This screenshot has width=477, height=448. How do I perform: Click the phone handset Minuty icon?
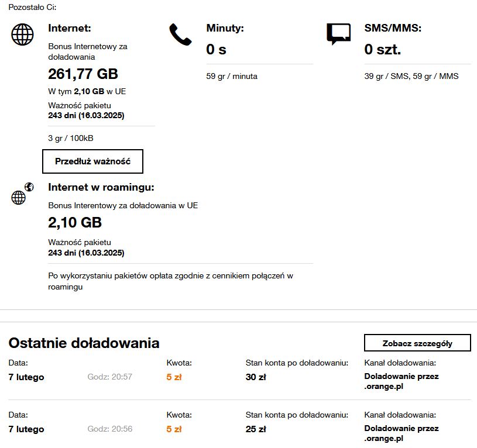coord(180,35)
